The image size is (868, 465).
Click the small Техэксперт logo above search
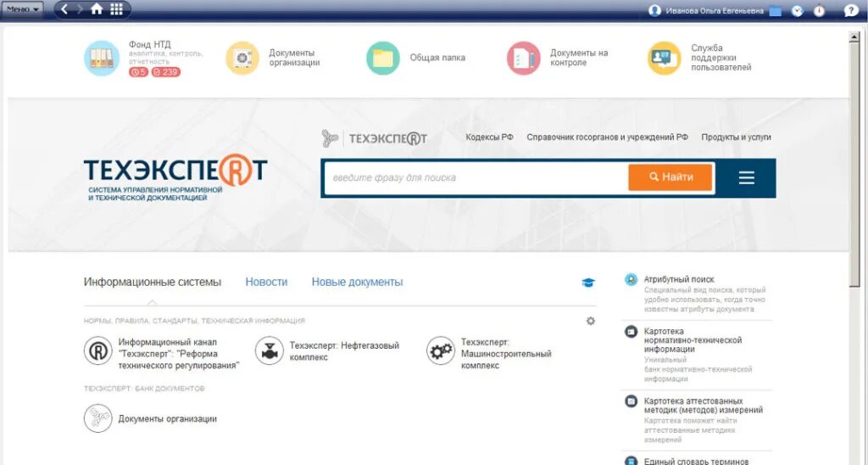pyautogui.click(x=374, y=138)
